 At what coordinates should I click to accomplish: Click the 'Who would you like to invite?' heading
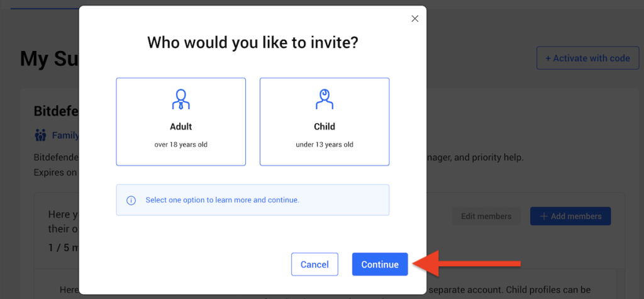pyautogui.click(x=252, y=43)
